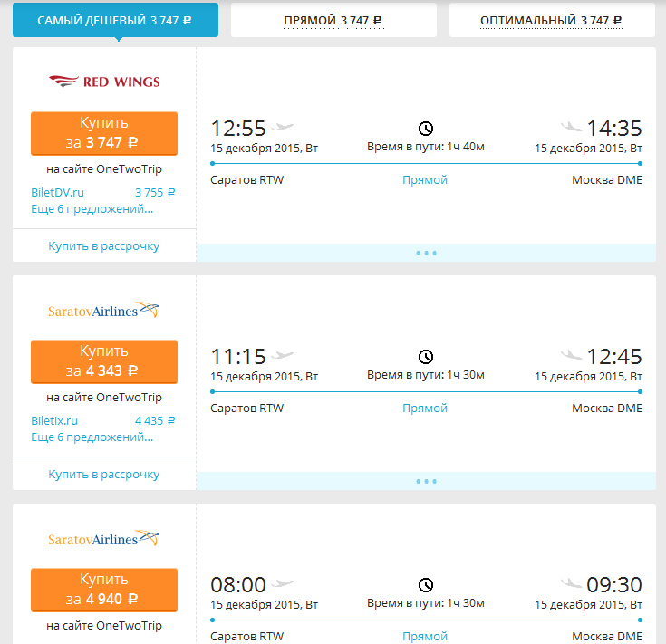The image size is (666, 644).
Task: Click Saratov Airlines logo on the 11:15 flight
Action: 103,310
